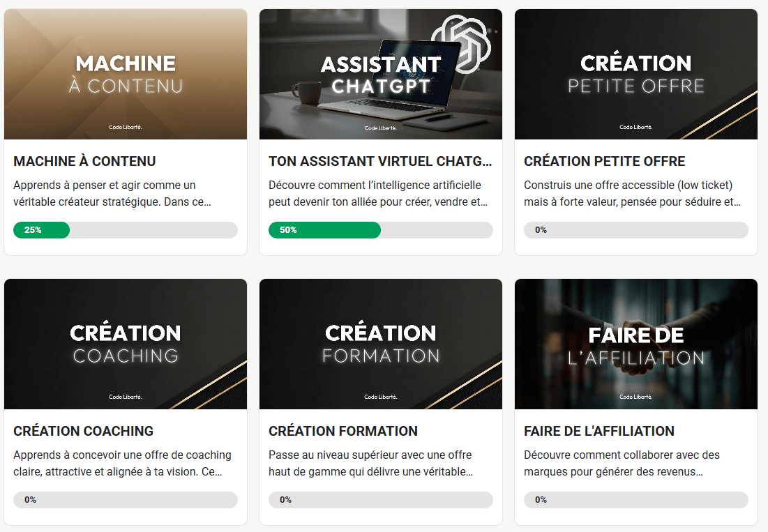
Task: Click the description starting "Découvre comment l'intelligence artificielle"
Action: point(378,194)
